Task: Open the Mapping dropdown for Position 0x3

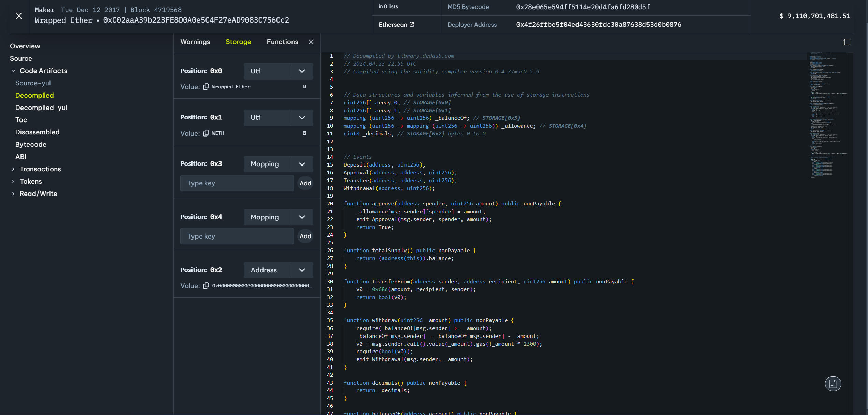Action: click(302, 164)
